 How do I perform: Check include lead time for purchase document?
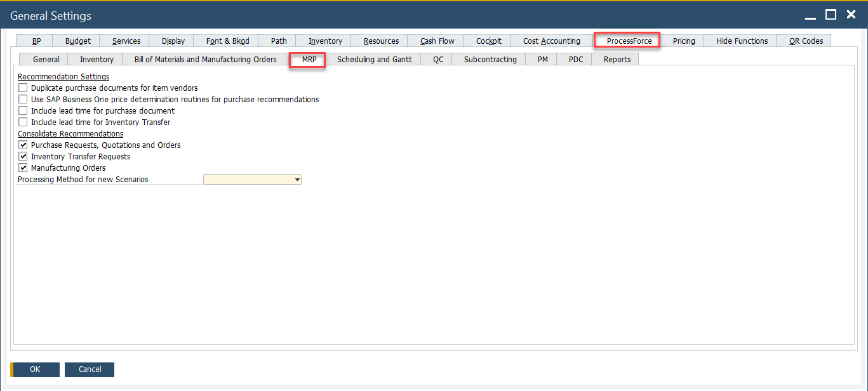pyautogui.click(x=22, y=110)
